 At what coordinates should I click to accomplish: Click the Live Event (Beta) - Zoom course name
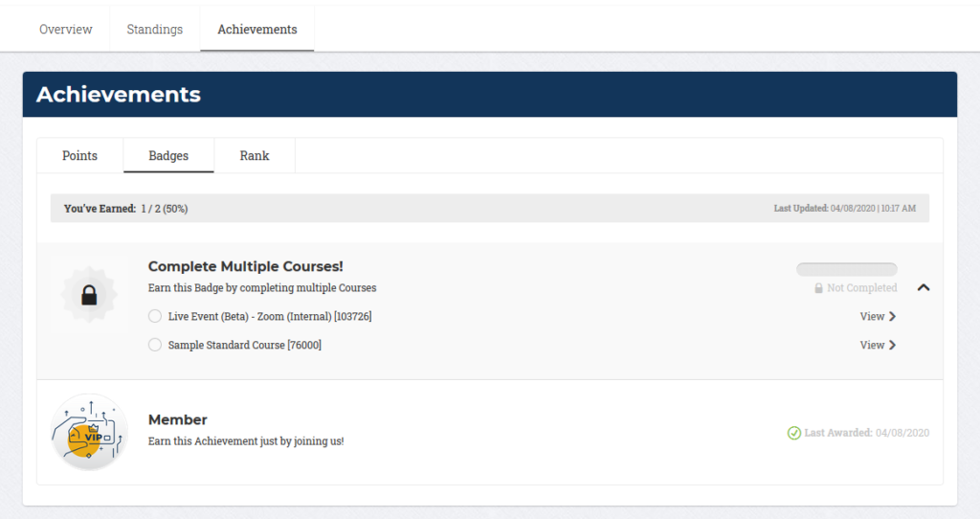coord(270,316)
